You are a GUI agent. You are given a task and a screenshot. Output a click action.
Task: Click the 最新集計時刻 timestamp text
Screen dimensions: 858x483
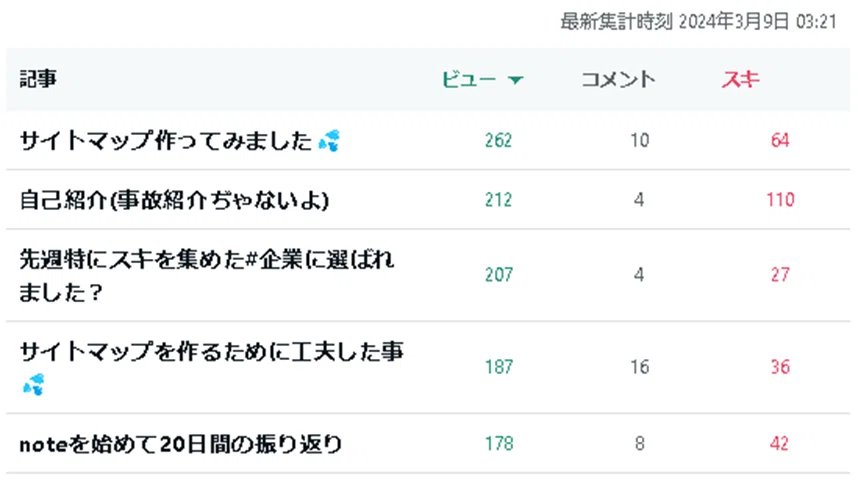(x=699, y=22)
